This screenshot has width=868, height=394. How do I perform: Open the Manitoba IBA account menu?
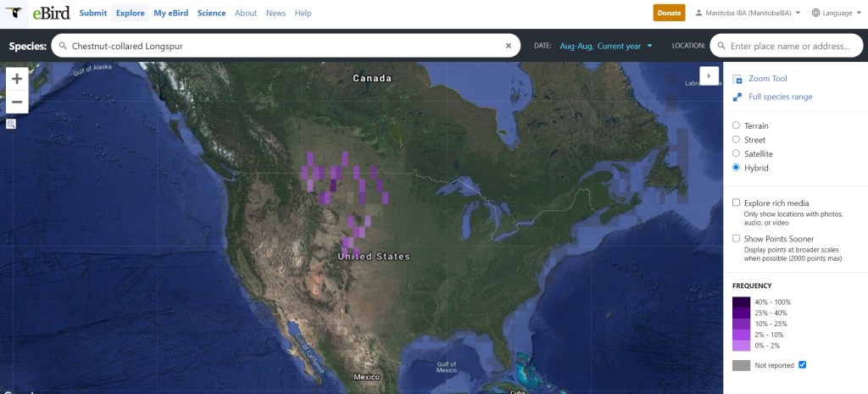coord(747,13)
